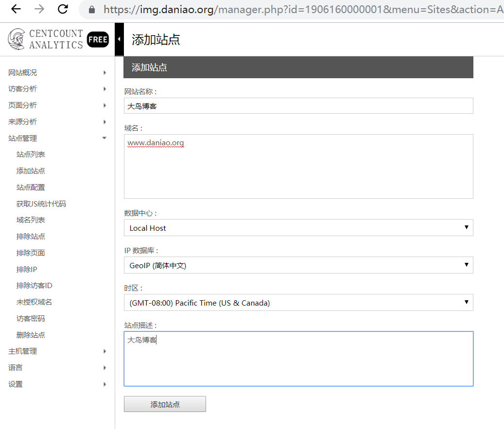
Task: Open the IP 数据库 GeoIP dropdown
Action: 298,265
